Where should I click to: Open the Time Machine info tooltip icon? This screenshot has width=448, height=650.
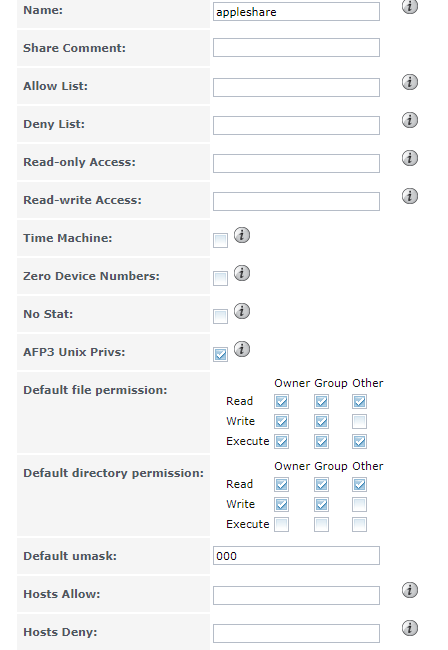click(x=242, y=235)
